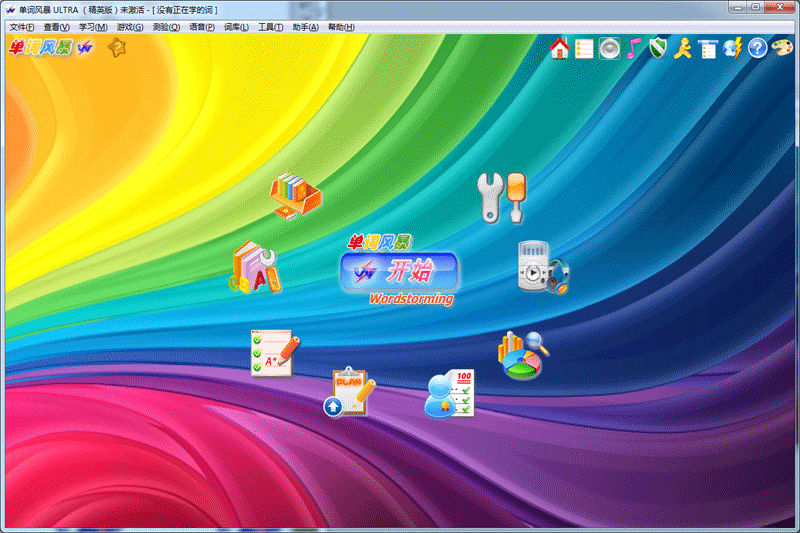Click the pink music note icon
This screenshot has width=800, height=533.
634,49
